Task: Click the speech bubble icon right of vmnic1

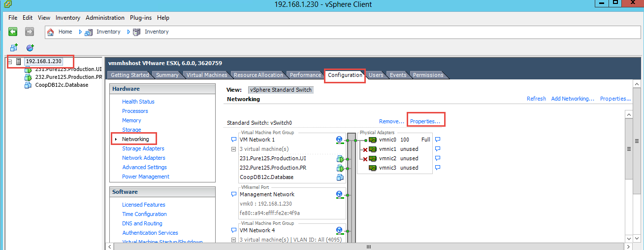Action: coord(438,149)
